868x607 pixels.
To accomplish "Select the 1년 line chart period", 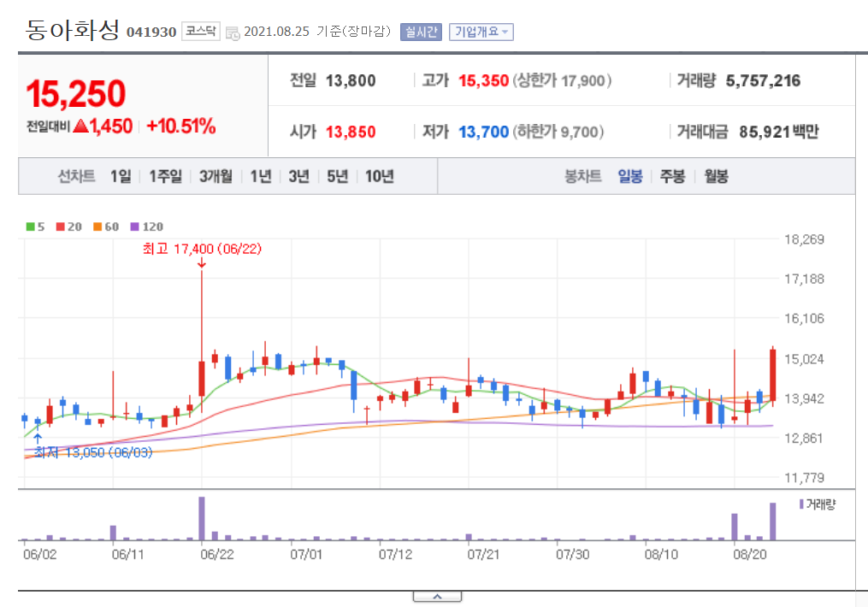I will [260, 176].
